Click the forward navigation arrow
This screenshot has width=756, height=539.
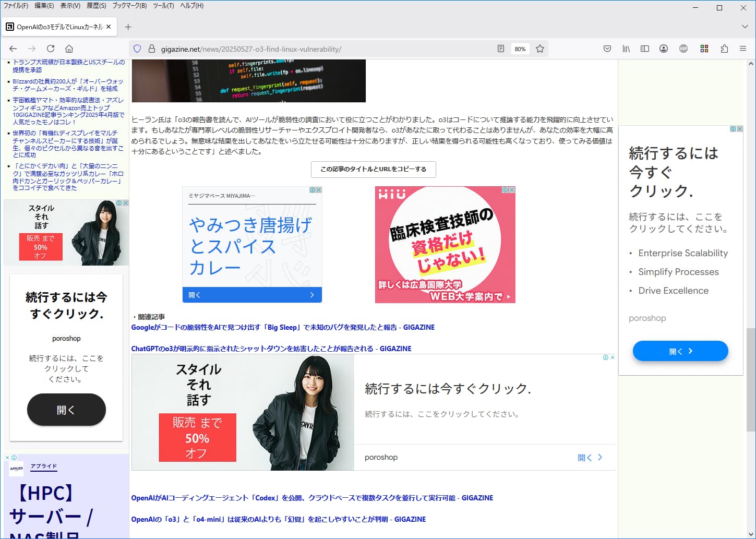click(32, 49)
